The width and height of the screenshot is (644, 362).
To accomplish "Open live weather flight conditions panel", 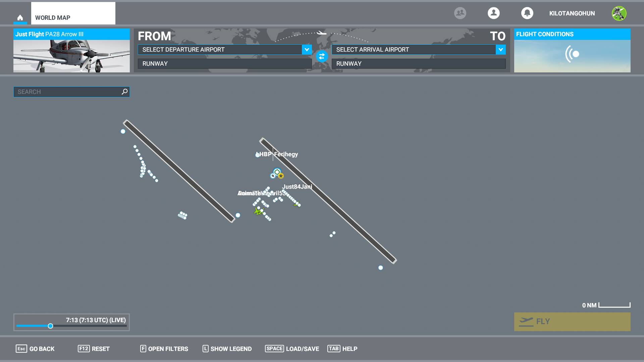I will [x=572, y=54].
